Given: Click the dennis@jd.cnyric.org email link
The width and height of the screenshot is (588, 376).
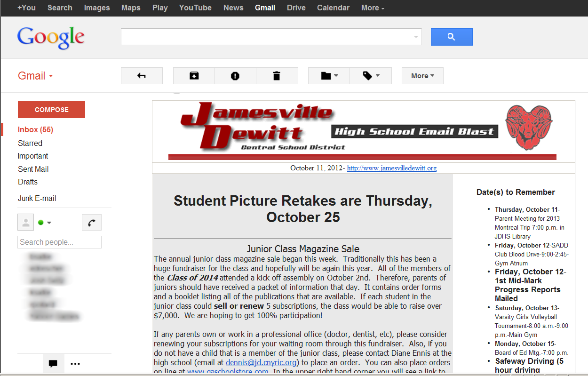Looking at the screenshot, I should (261, 362).
